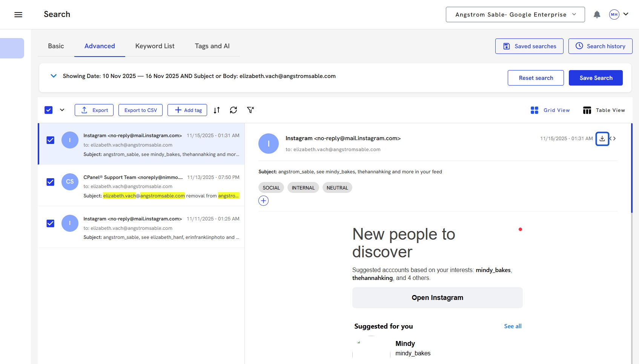The height and width of the screenshot is (364, 639).
Task: Clear filters with the funnel icon
Action: 250,110
